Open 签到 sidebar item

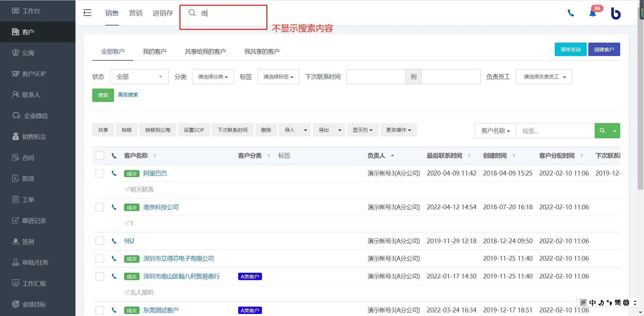coord(38,242)
